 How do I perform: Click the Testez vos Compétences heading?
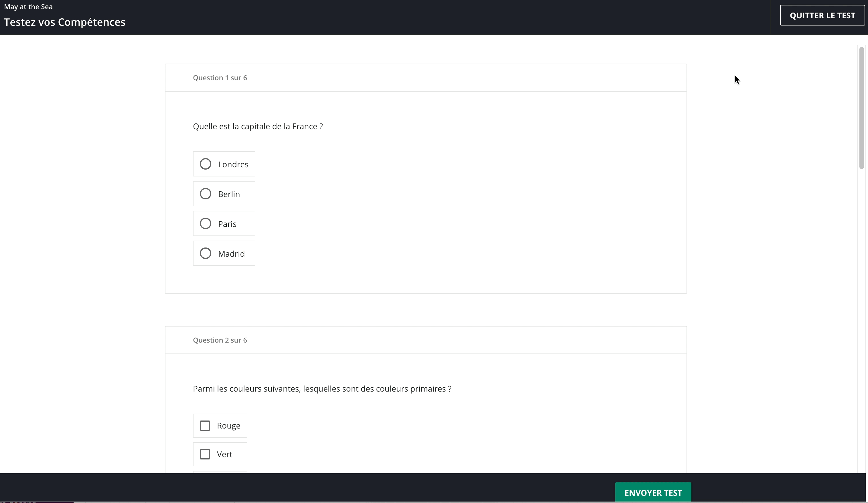point(65,22)
